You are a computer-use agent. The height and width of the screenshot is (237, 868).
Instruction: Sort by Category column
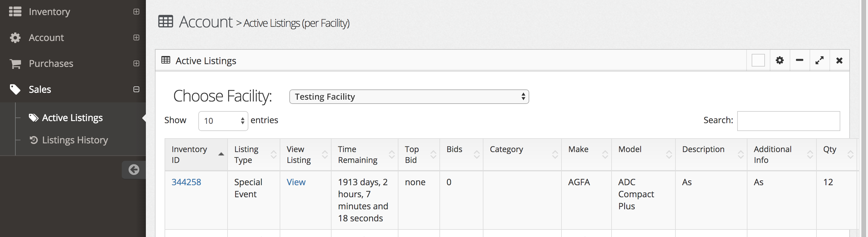[x=522, y=154]
